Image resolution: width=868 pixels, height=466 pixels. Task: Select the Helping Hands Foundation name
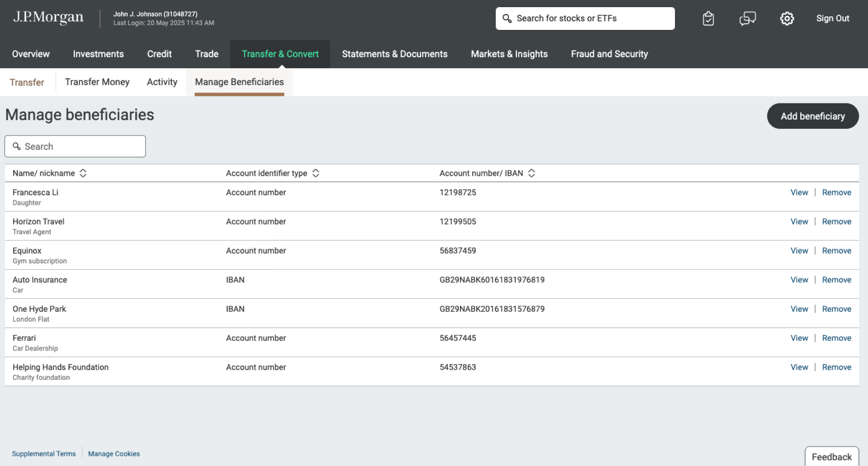pyautogui.click(x=61, y=367)
